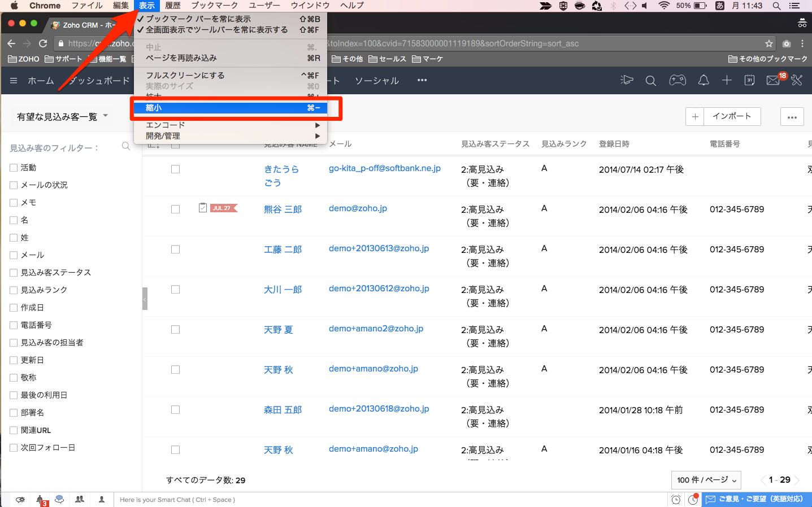Open the 100 件/ページ page size dropdown
This screenshot has width=812, height=507.
706,480
